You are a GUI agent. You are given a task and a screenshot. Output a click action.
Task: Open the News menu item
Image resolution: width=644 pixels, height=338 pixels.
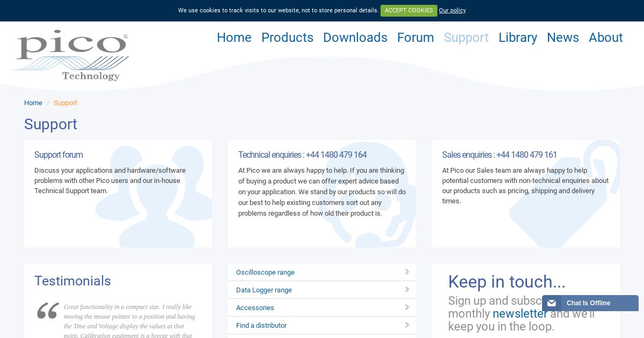563,38
